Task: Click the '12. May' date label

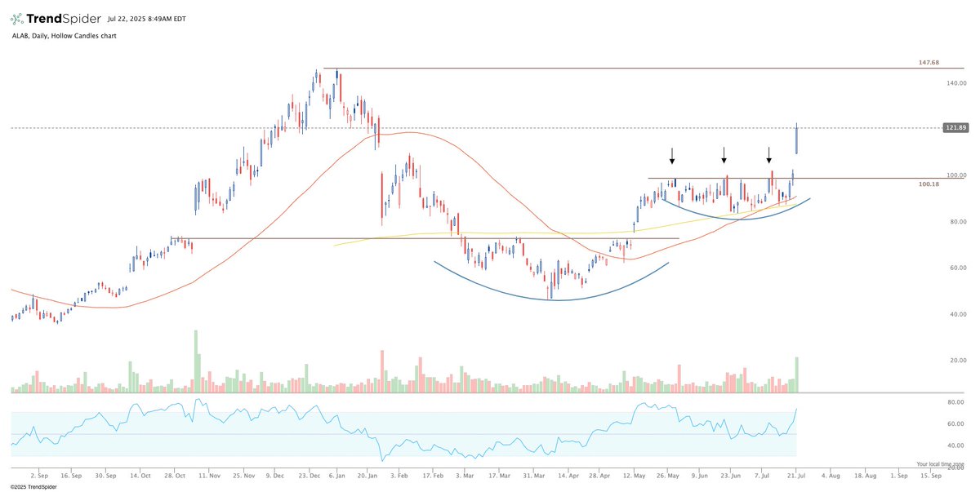Action: point(634,474)
